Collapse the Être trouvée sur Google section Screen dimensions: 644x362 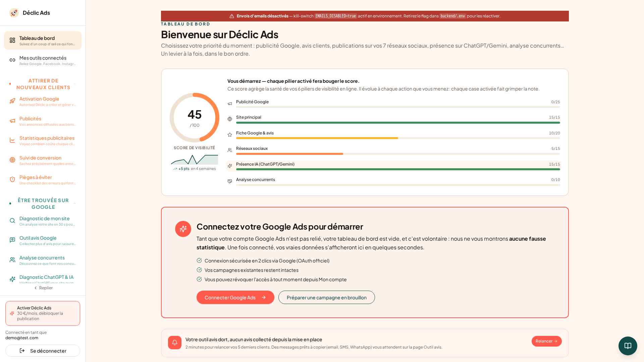[x=43, y=204]
